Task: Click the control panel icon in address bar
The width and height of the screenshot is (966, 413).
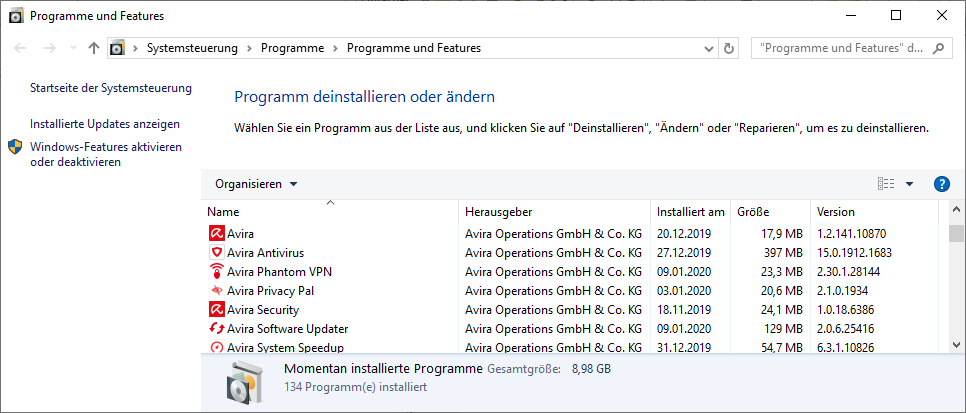Action: 118,48
